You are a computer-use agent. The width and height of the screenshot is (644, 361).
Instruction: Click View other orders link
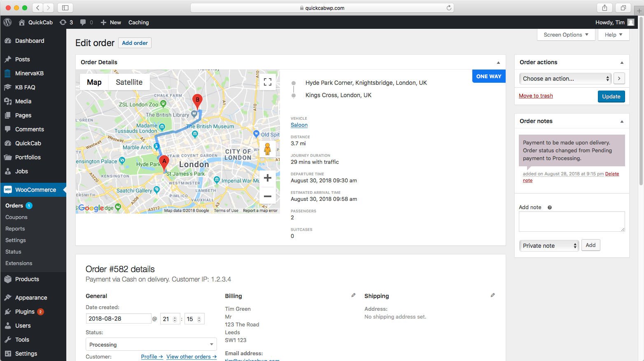pyautogui.click(x=191, y=357)
